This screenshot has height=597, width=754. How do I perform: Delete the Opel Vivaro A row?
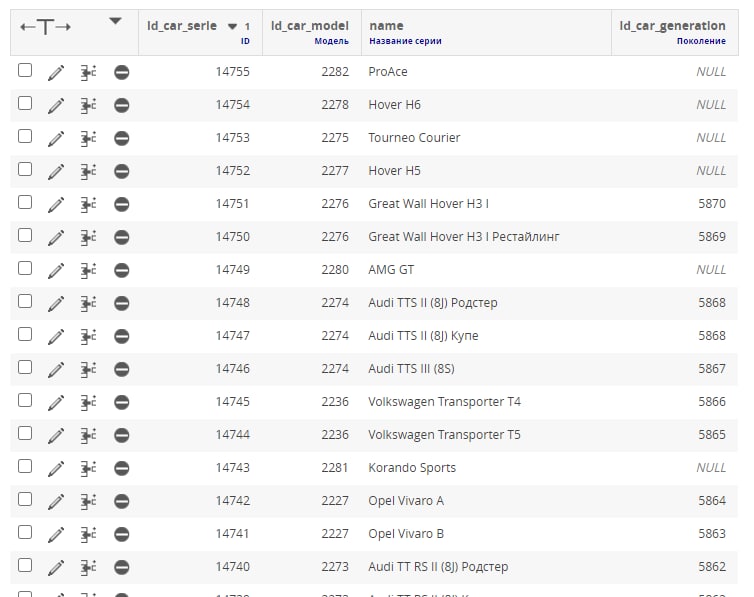(x=122, y=501)
